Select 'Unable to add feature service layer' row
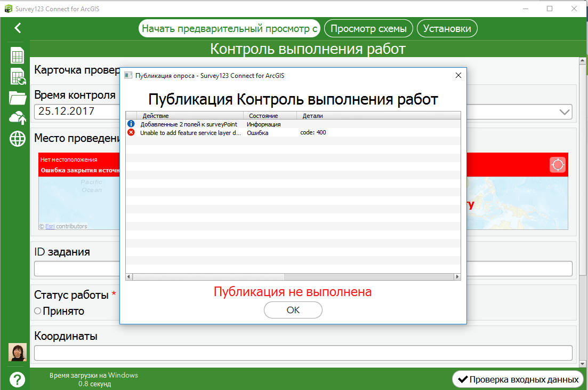Viewport: 588px width, 390px height. (293, 132)
